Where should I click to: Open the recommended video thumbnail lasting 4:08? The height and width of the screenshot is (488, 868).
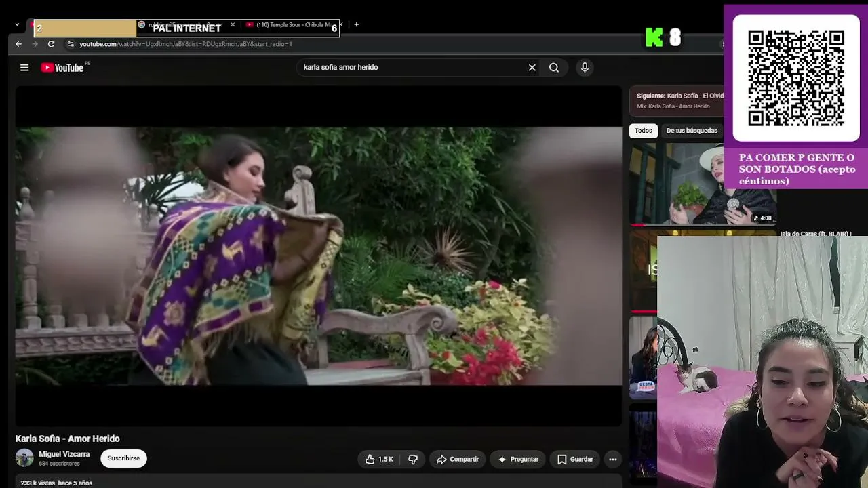[x=703, y=184]
